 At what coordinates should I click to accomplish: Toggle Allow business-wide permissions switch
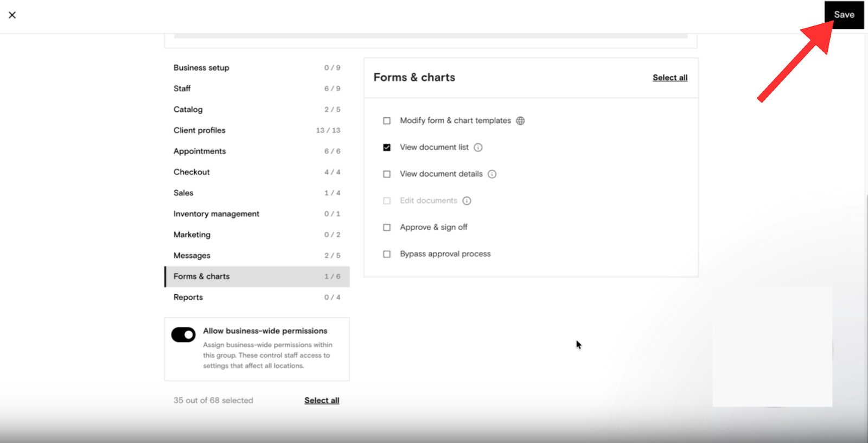pyautogui.click(x=183, y=334)
